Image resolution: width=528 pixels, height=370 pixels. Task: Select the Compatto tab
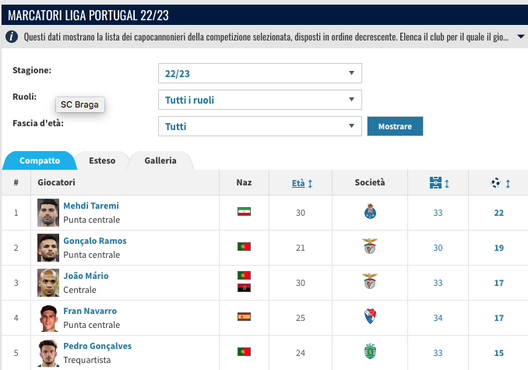tap(39, 161)
